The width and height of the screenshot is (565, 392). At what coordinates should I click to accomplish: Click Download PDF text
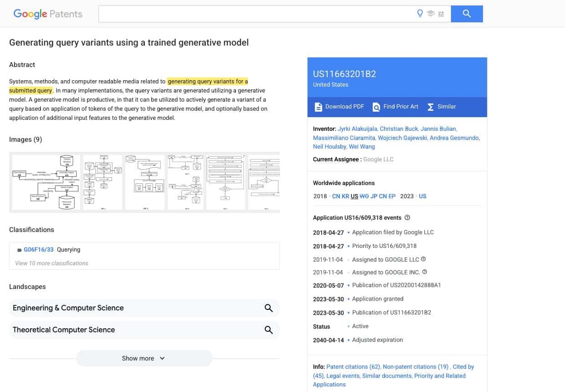click(x=344, y=107)
